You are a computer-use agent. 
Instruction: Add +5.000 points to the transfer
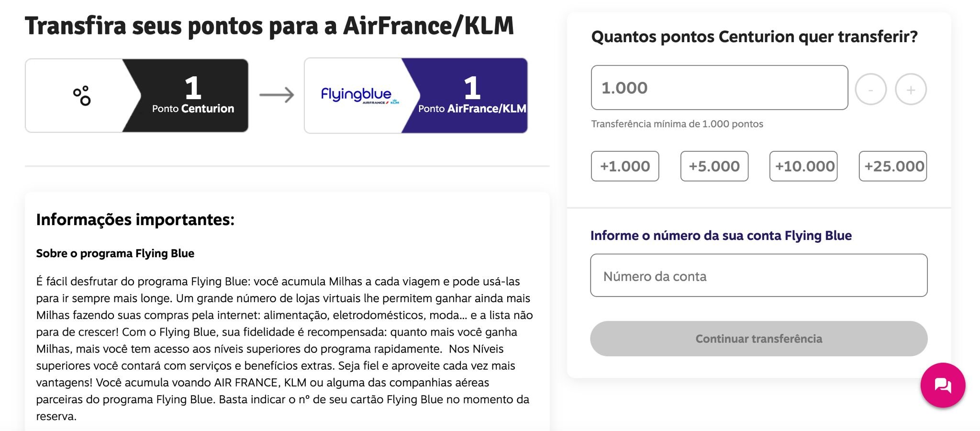[714, 166]
